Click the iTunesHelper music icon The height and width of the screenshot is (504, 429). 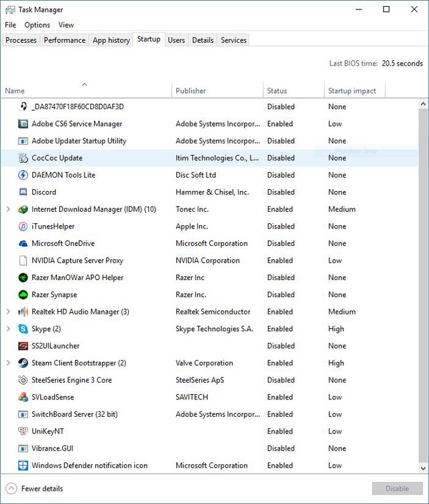pos(23,227)
